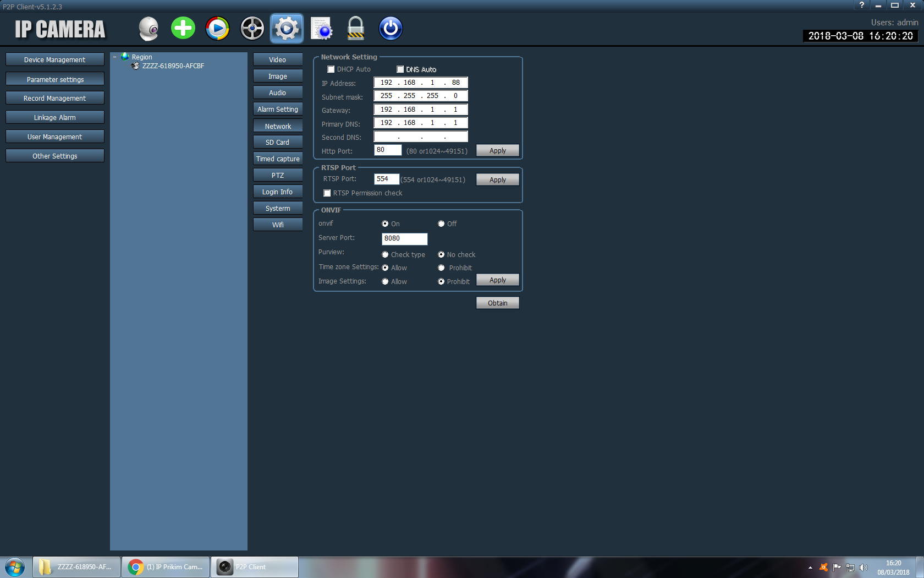924x578 pixels.
Task: Select the onvif Off radio button
Action: click(441, 224)
